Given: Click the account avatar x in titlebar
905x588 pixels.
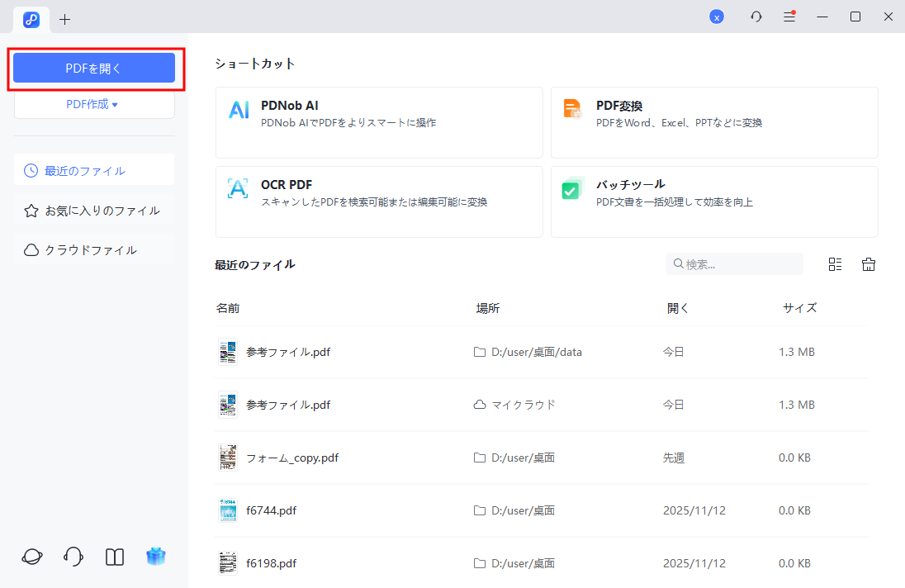Looking at the screenshot, I should click(x=717, y=17).
